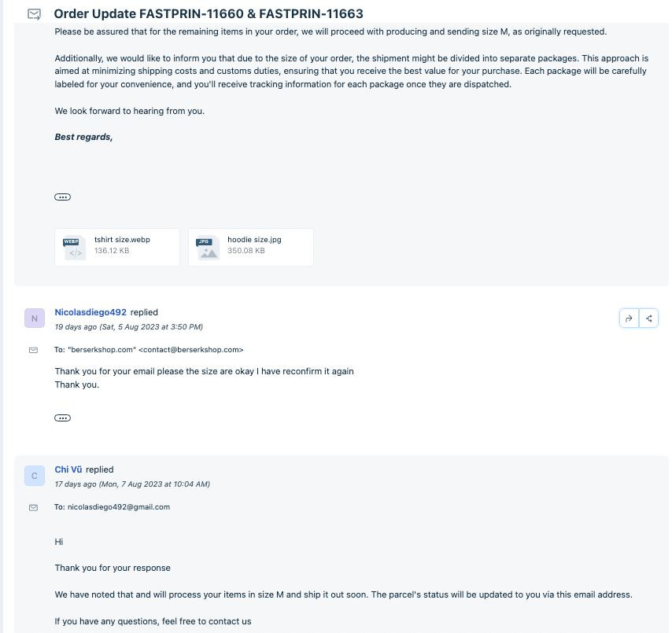The image size is (672, 633).
Task: Click the purple N avatar of Nicolasdiego492
Action: 35,318
